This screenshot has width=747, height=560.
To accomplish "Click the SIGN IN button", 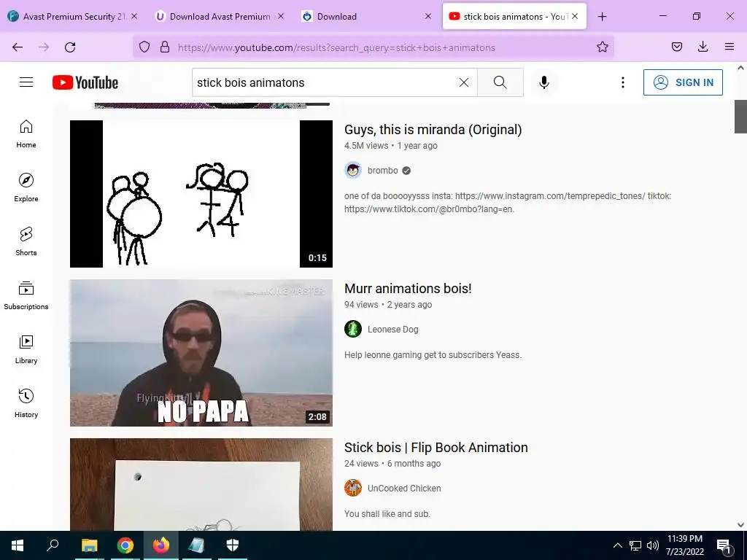I will 683,82.
